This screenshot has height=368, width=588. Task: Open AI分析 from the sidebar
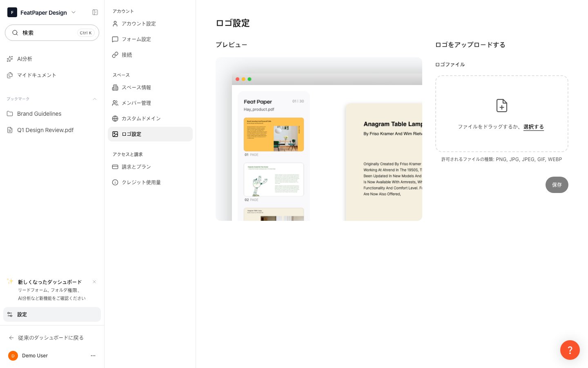click(52, 59)
